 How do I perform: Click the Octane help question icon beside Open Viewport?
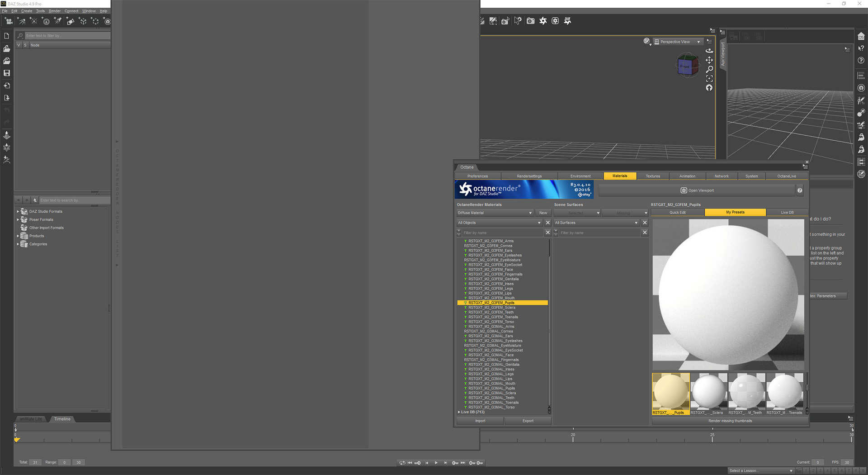800,190
